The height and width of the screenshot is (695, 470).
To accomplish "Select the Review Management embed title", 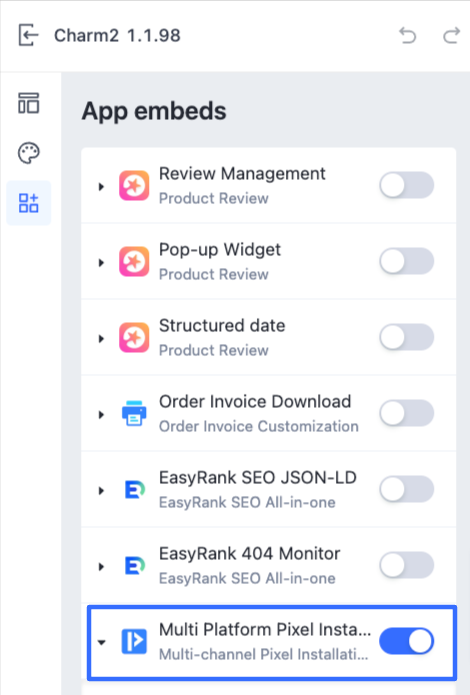I will [242, 174].
